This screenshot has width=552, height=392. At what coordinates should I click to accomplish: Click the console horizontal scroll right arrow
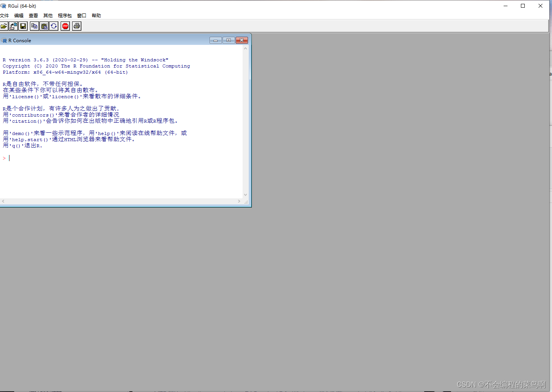239,201
